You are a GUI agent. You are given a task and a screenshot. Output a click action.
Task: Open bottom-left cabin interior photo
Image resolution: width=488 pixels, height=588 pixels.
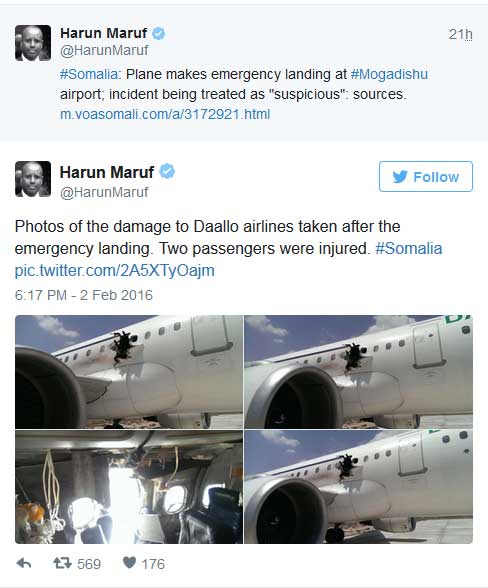(x=129, y=487)
